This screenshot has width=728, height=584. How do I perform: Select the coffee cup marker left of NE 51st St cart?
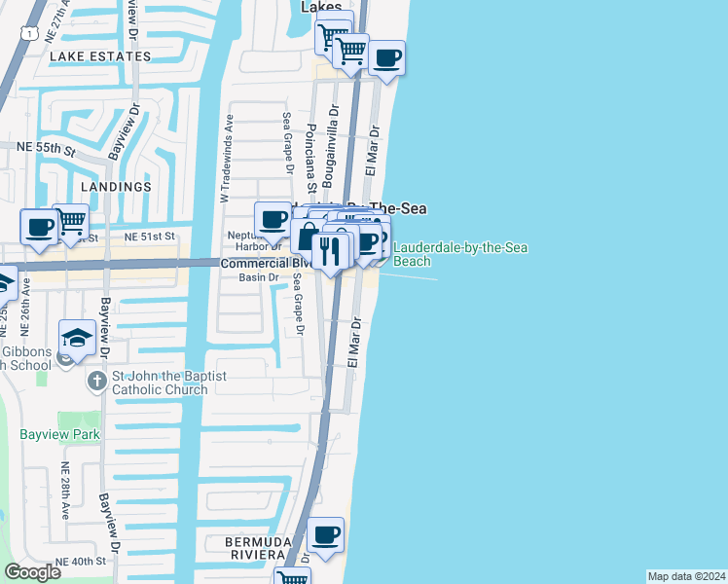pos(40,228)
